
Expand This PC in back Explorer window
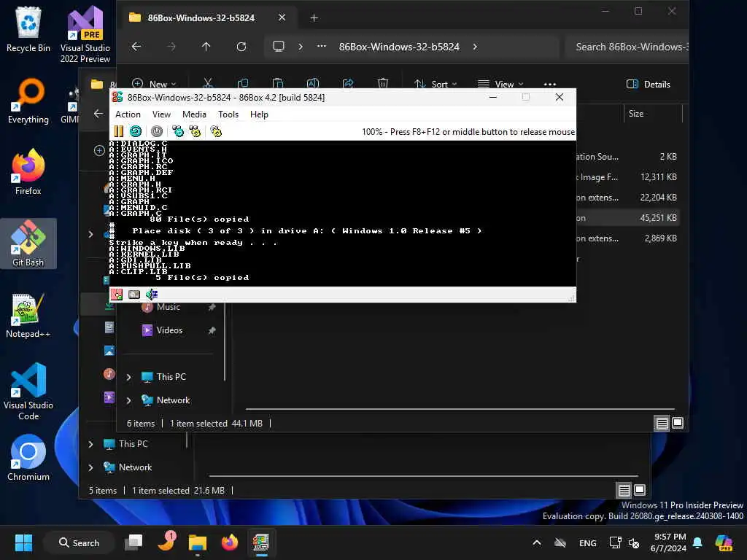coord(90,444)
